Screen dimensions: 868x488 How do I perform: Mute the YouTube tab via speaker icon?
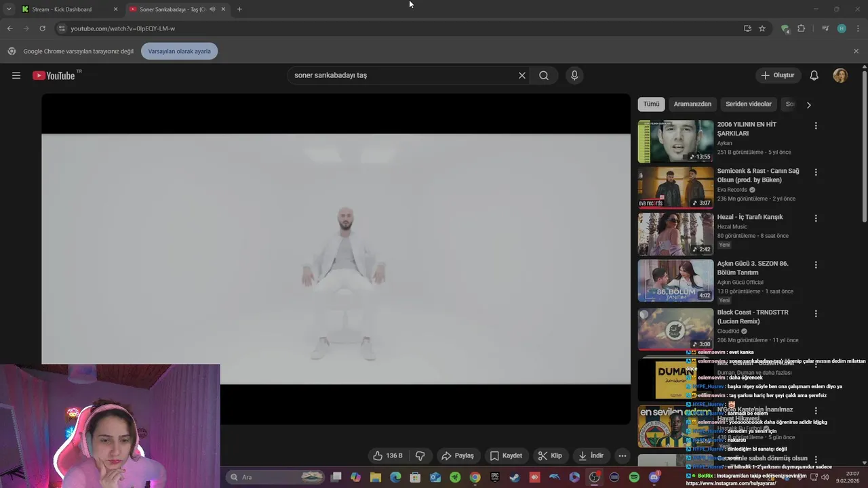pyautogui.click(x=212, y=9)
